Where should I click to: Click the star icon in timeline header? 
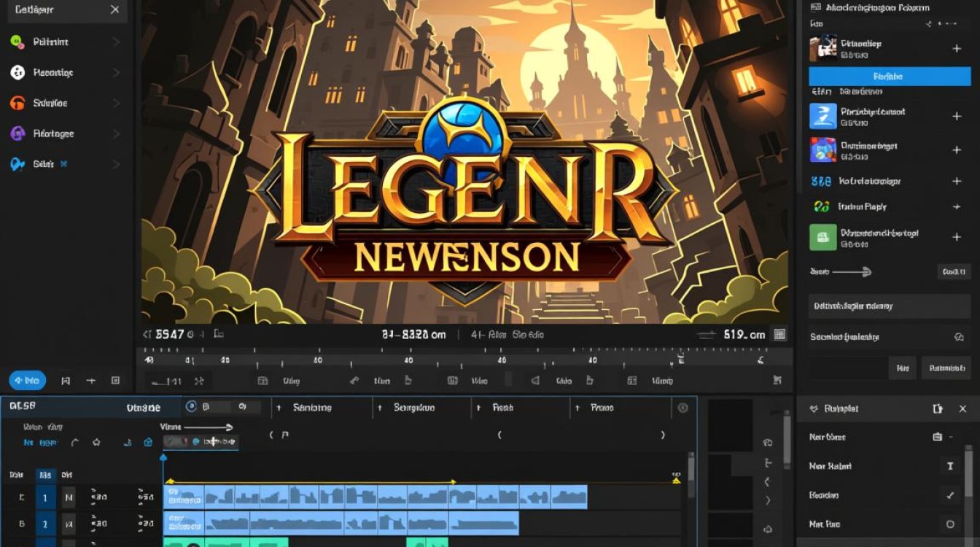[96, 442]
